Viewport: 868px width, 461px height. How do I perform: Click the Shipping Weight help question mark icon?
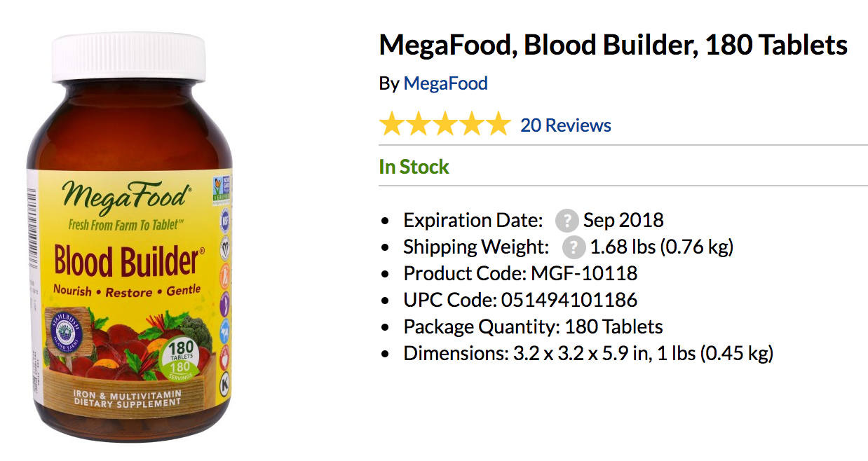[x=574, y=247]
